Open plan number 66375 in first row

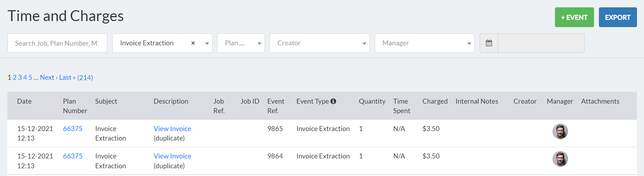click(72, 129)
